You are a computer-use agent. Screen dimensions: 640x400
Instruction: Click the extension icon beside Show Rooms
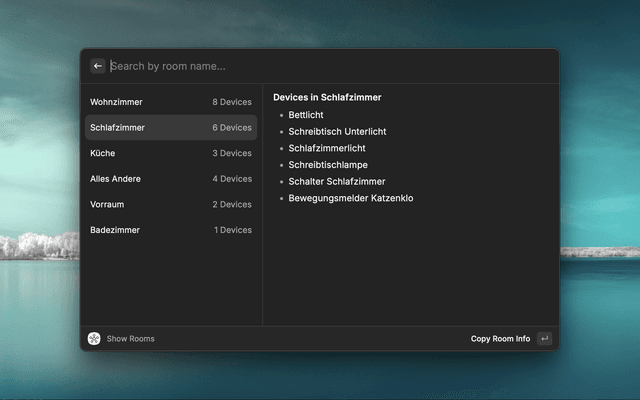(94, 339)
